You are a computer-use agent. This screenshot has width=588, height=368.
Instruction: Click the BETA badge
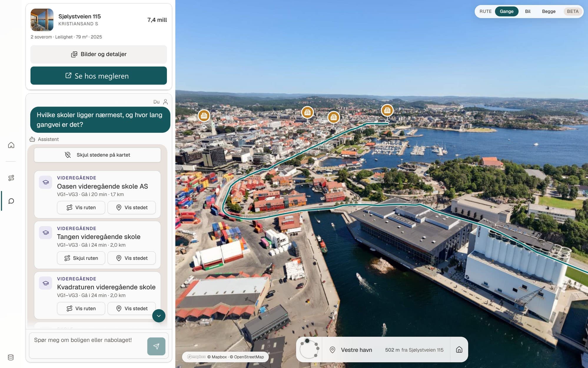coord(573,11)
